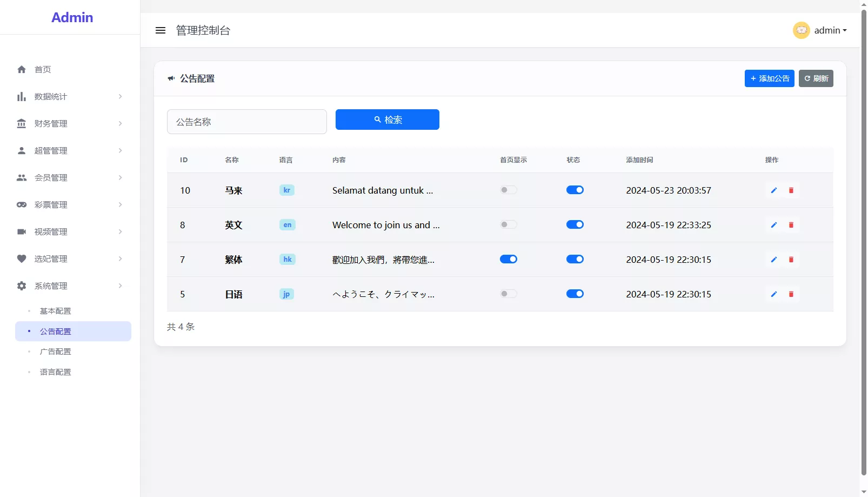Open the 系统管理 gear icon
Image resolution: width=868 pixels, height=497 pixels.
(22, 286)
